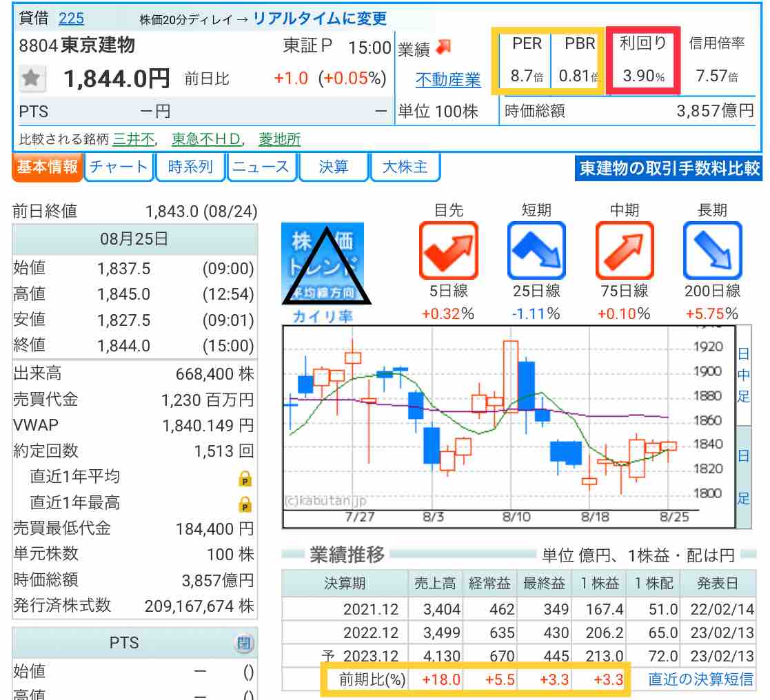Open the 基本情報 tab
770x700 pixels.
(47, 167)
